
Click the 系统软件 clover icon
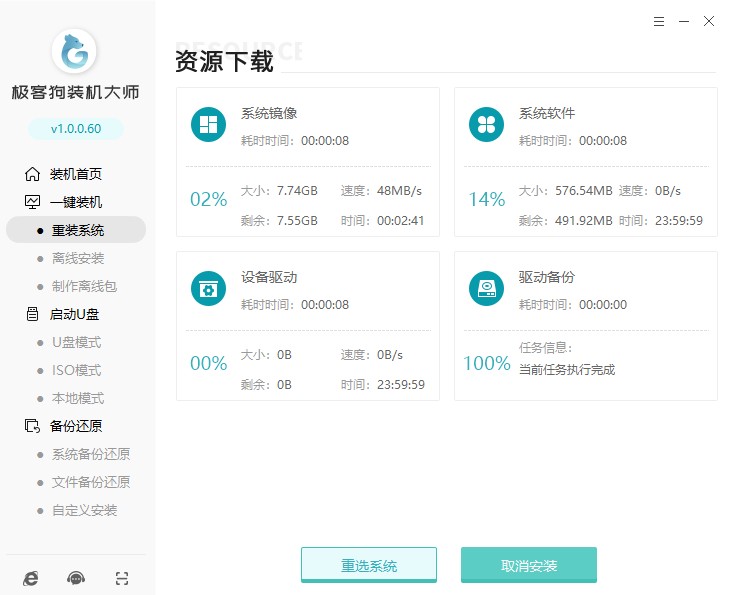tap(486, 124)
